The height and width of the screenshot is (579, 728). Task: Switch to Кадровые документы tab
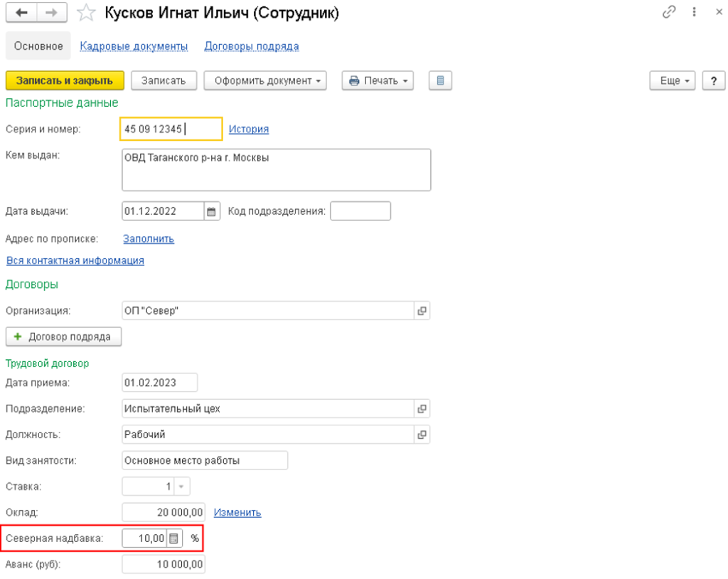[134, 46]
